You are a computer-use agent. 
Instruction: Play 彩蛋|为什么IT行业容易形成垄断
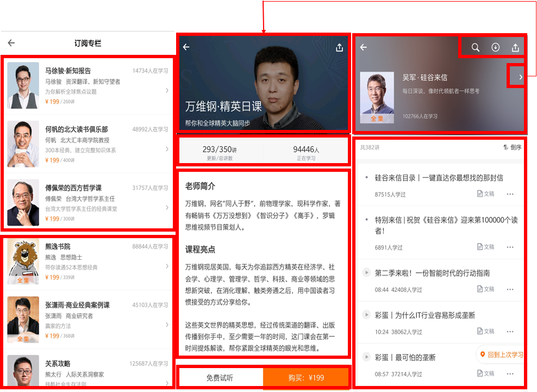tap(366, 315)
